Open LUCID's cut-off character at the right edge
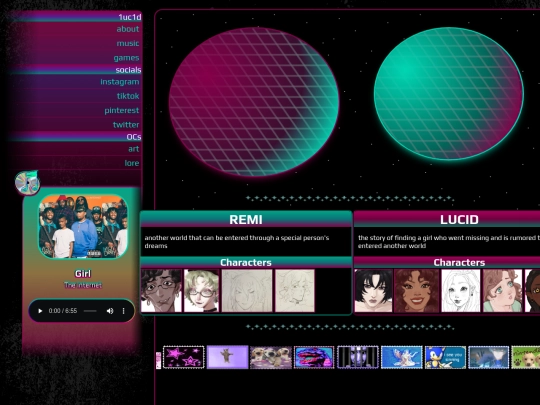 point(532,291)
